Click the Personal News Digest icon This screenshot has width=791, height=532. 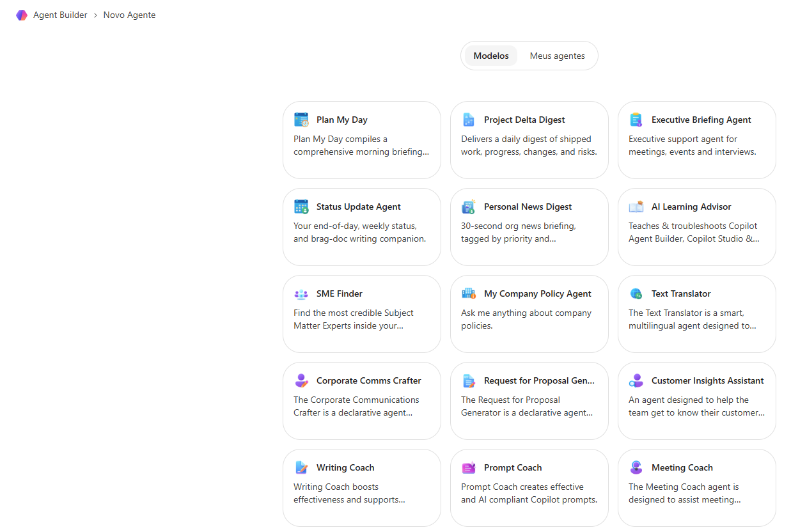click(469, 207)
